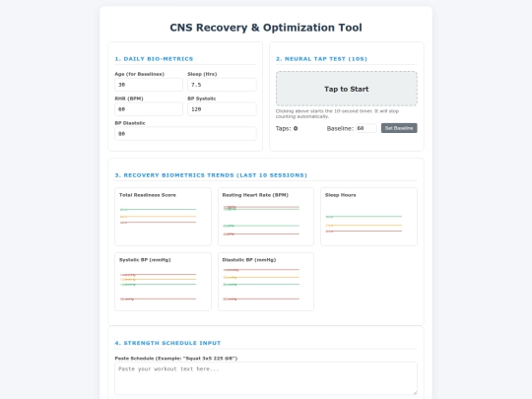Open the Sleep Hours chart
Viewport: 532px width, 399px height.
tap(368, 217)
